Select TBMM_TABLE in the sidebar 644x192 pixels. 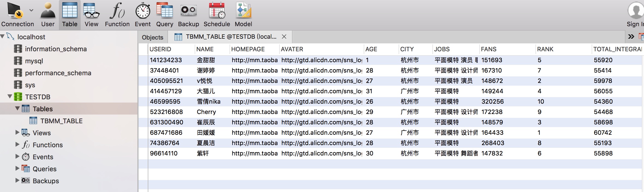61,121
